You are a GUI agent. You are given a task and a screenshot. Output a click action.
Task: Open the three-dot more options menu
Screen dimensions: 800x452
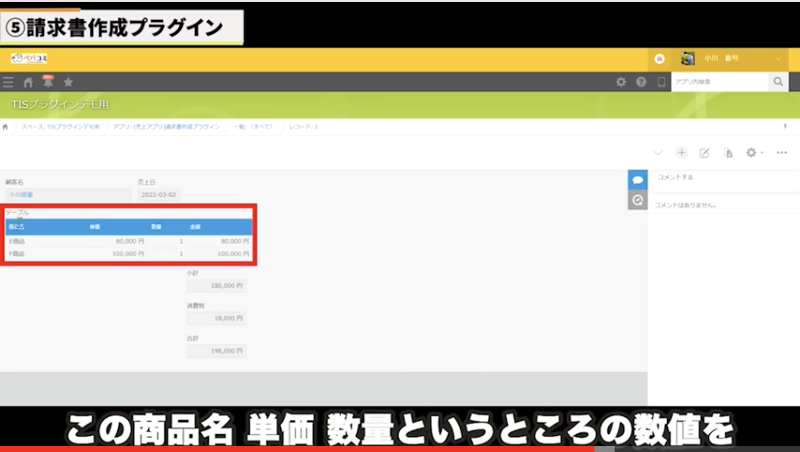point(782,153)
